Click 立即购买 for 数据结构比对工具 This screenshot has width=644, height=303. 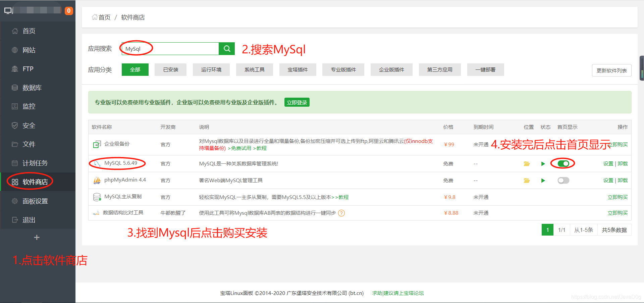[x=618, y=213]
